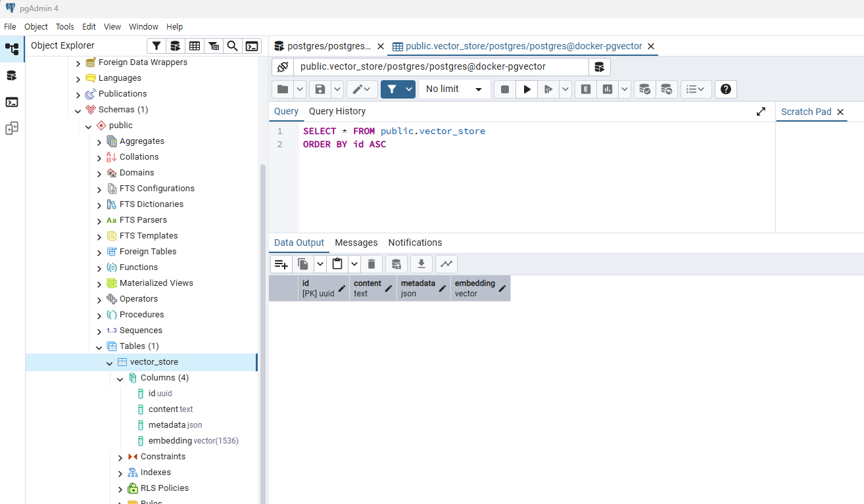Open the Object Explorer sidebar icon
Screen dimensions: 864x504
coord(12,49)
